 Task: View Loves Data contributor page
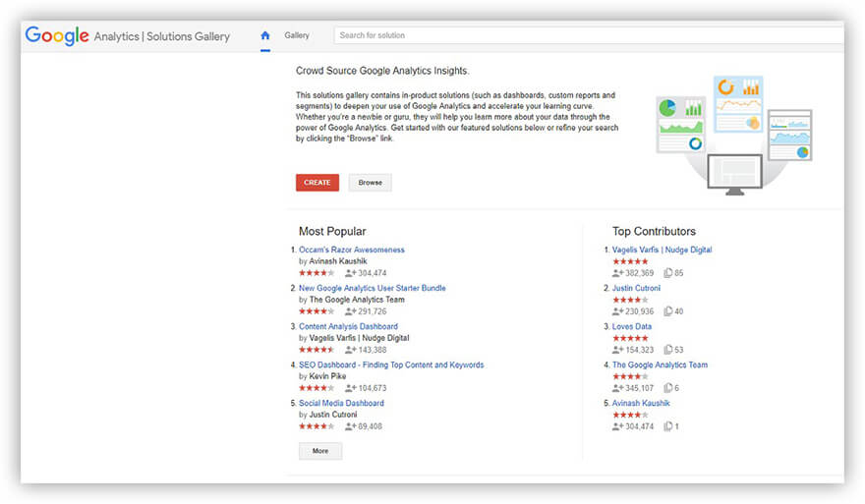(631, 326)
